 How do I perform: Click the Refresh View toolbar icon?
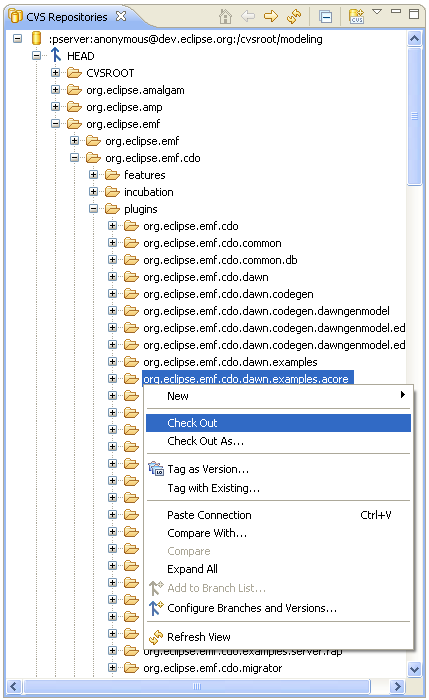tap(294, 17)
